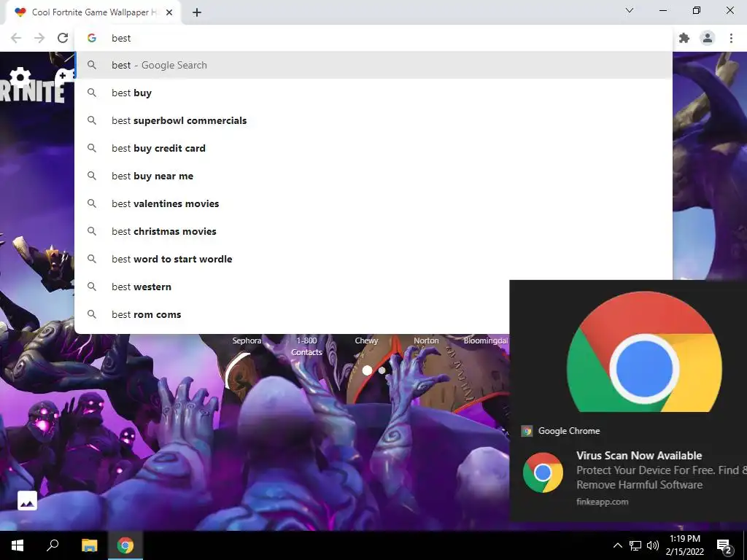Open the Sephora shortcut
747x560 pixels.
(247, 341)
